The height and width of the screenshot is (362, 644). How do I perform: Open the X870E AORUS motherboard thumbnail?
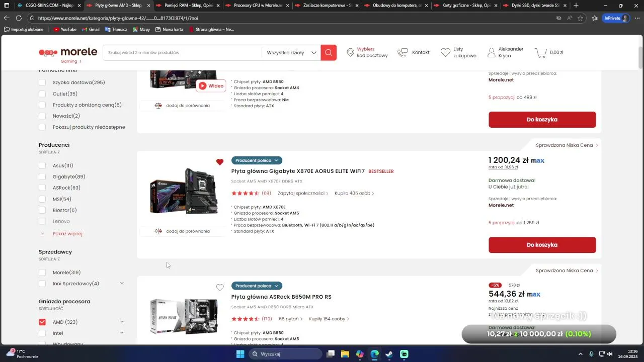point(184,191)
